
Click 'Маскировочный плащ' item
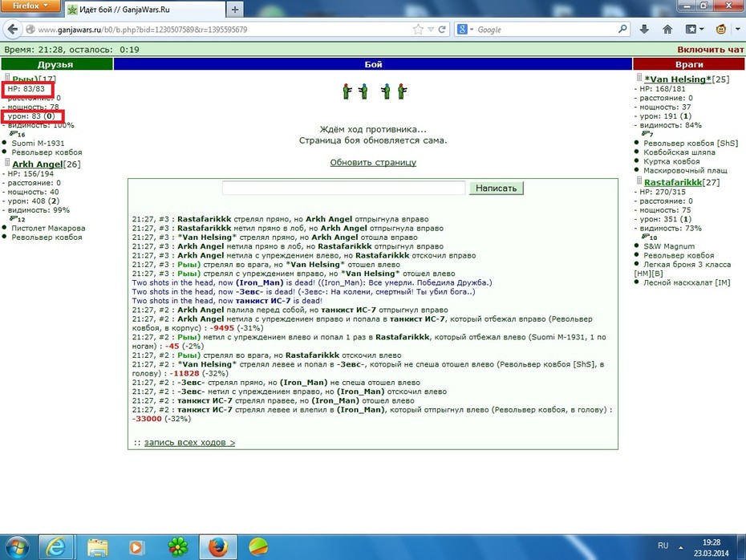pos(685,170)
